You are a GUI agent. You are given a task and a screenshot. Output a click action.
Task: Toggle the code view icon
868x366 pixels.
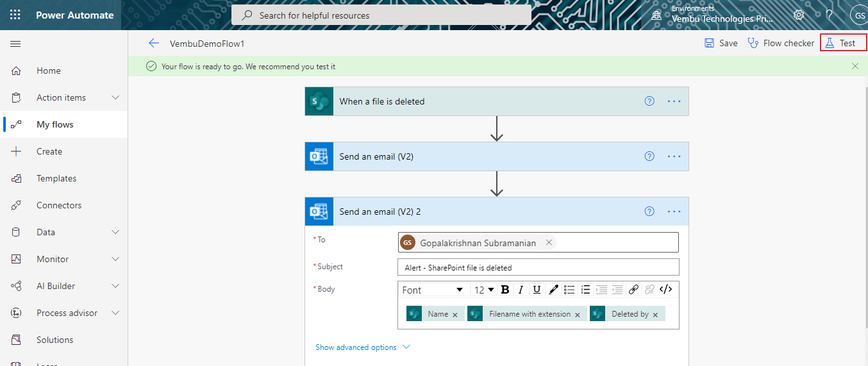pos(666,290)
